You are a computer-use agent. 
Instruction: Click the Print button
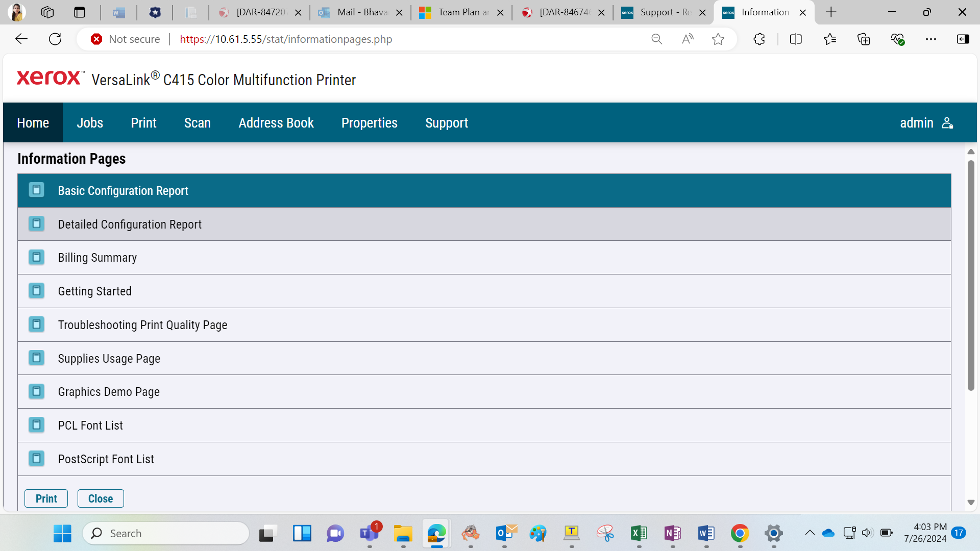[46, 498]
